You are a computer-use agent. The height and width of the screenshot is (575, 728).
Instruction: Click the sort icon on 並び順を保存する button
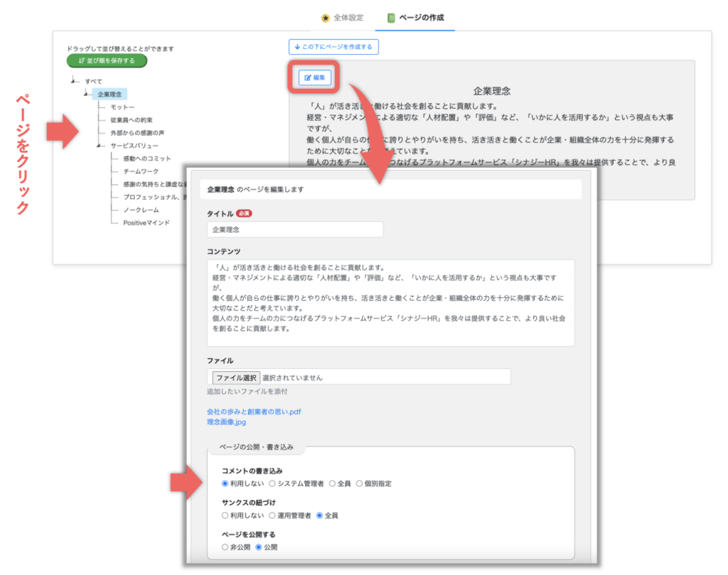coord(82,61)
